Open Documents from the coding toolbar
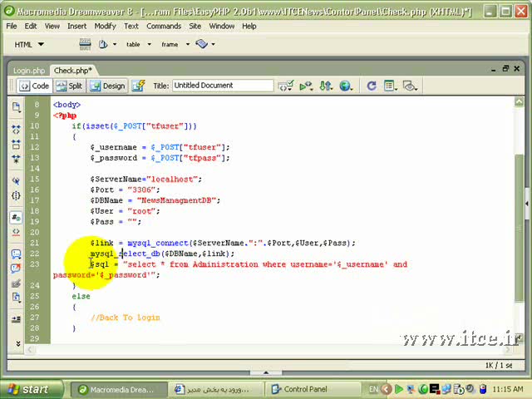532x399 pixels. 16,107
